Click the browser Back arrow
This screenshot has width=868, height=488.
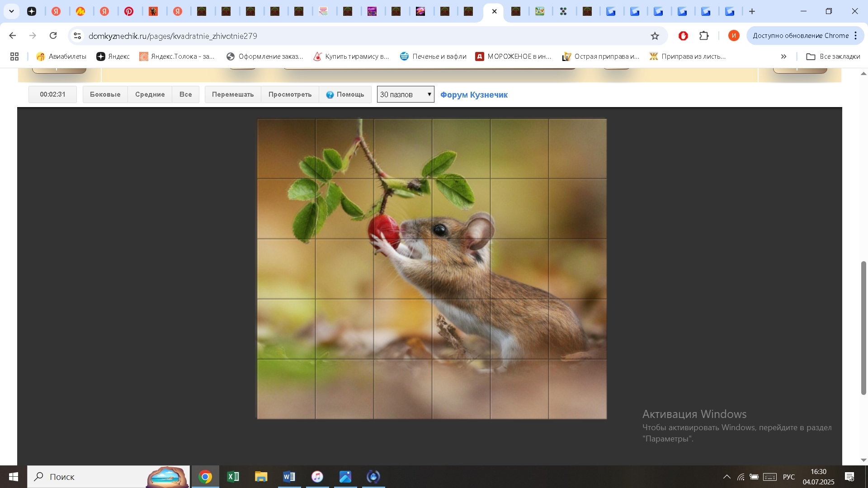pos(13,36)
